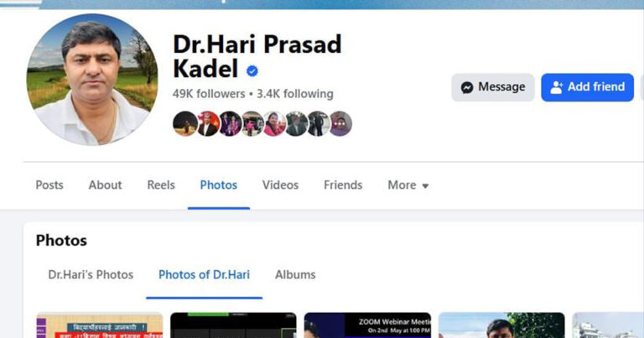Click the last follower avatar circle

(340, 123)
